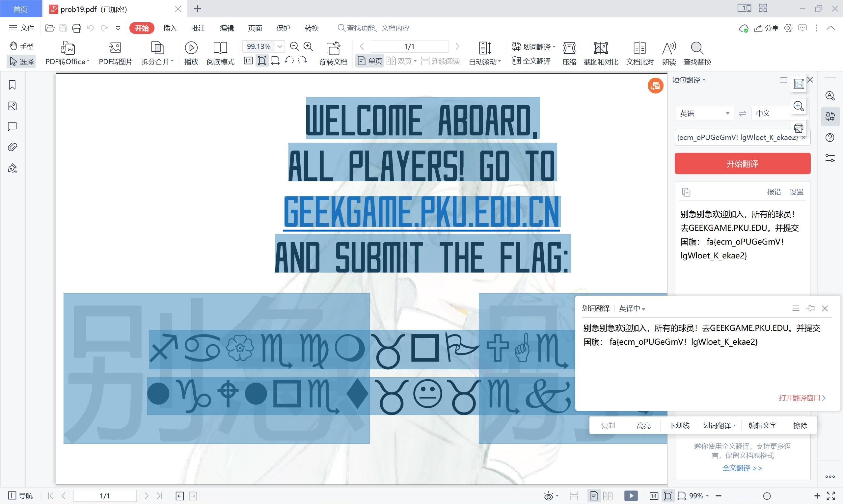Click the Read Aloud icon
This screenshot has height=504, width=843.
(x=669, y=48)
